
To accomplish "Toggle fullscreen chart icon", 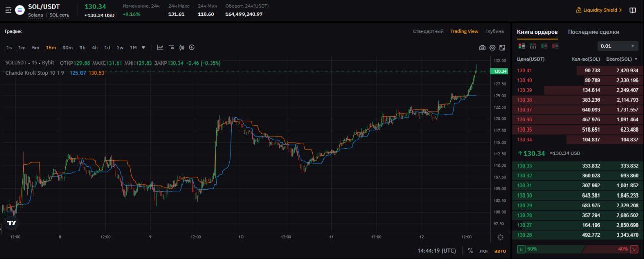I will (x=502, y=48).
